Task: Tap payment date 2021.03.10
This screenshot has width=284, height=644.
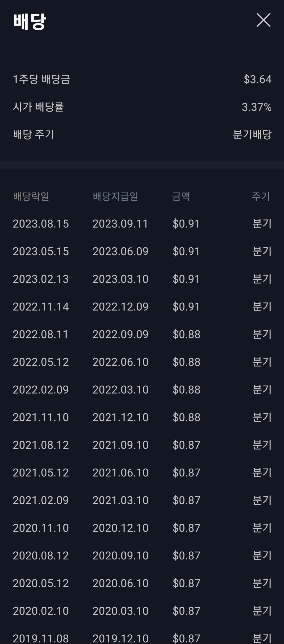Action: coord(120,500)
